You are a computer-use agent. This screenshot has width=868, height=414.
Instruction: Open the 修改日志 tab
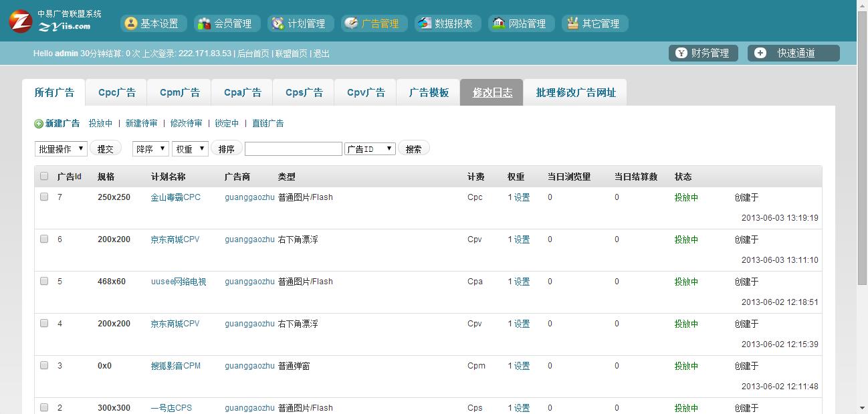pos(492,92)
